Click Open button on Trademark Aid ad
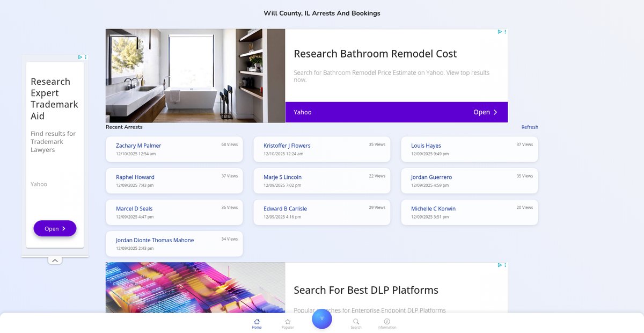Viewport: 644px width, 333px height. tap(55, 228)
